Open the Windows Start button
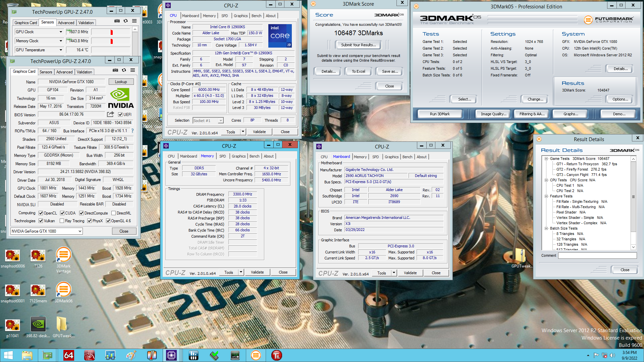644x362 pixels. (x=8, y=355)
